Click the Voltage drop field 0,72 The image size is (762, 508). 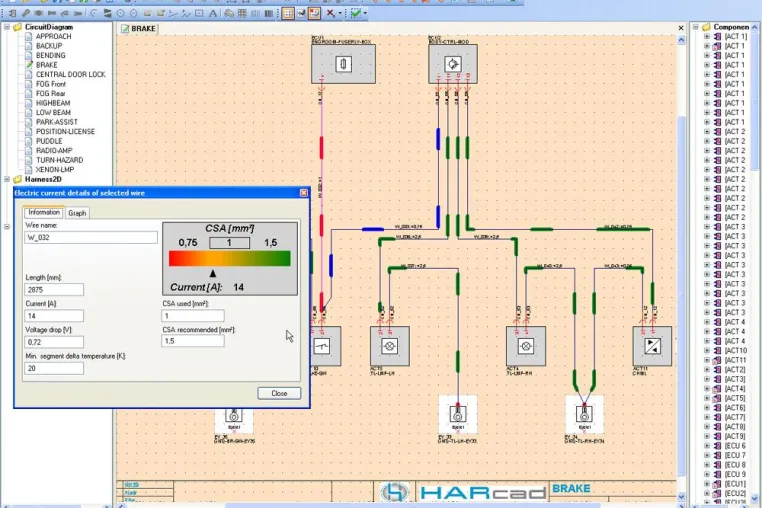point(54,342)
